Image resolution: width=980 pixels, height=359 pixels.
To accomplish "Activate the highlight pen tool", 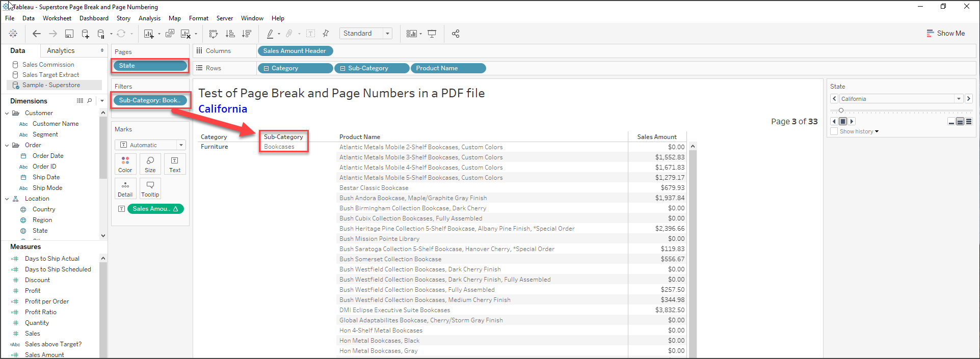I will 270,34.
